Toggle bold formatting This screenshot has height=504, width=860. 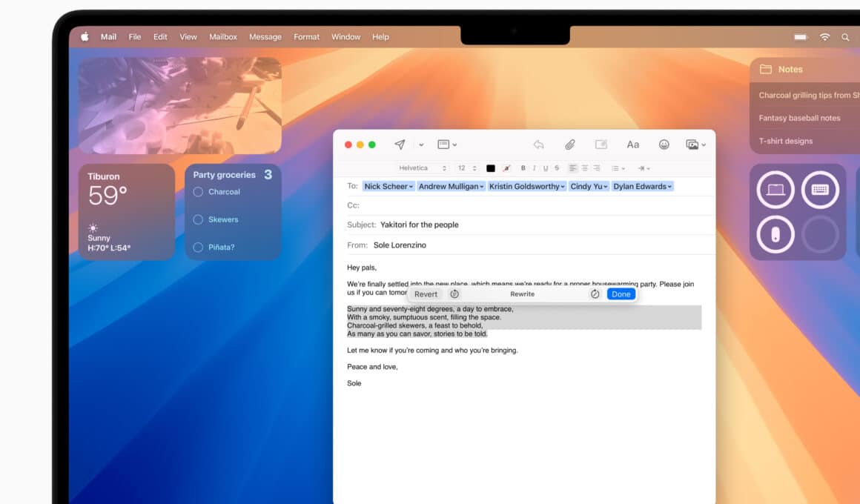click(x=523, y=168)
